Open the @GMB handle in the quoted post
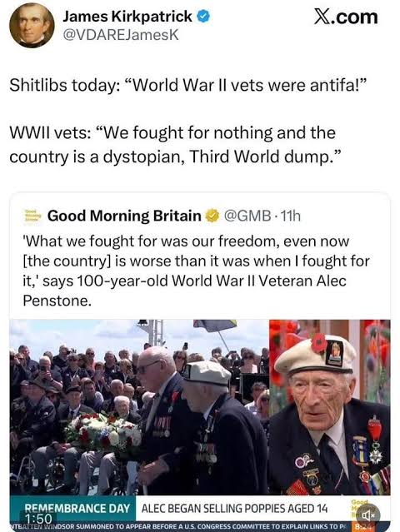Screen dimensions: 400x532 coord(247,216)
